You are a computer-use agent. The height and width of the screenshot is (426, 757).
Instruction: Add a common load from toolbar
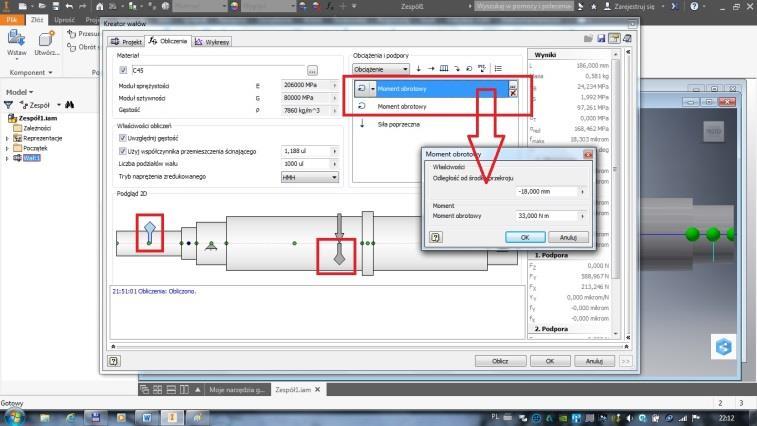coord(482,69)
